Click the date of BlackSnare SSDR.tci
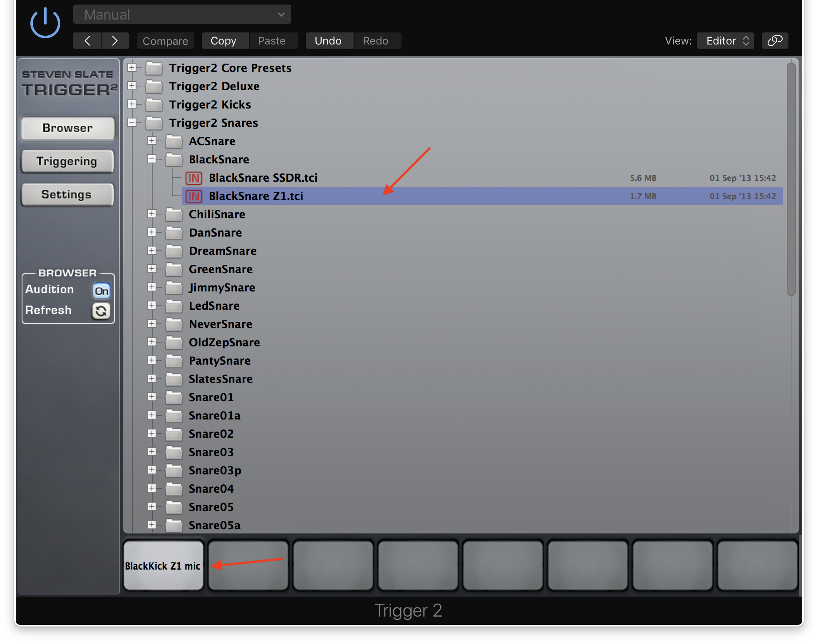Image resolution: width=818 pixels, height=644 pixels. pyautogui.click(x=743, y=178)
